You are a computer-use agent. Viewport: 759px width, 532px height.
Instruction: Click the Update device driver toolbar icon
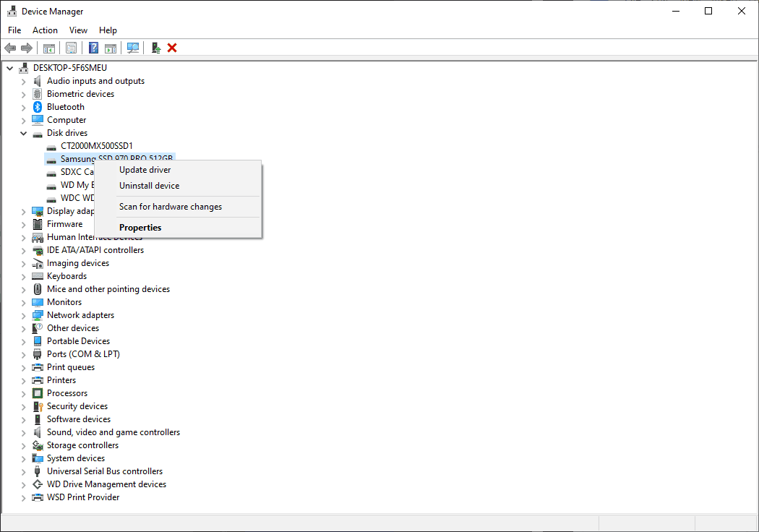point(156,48)
